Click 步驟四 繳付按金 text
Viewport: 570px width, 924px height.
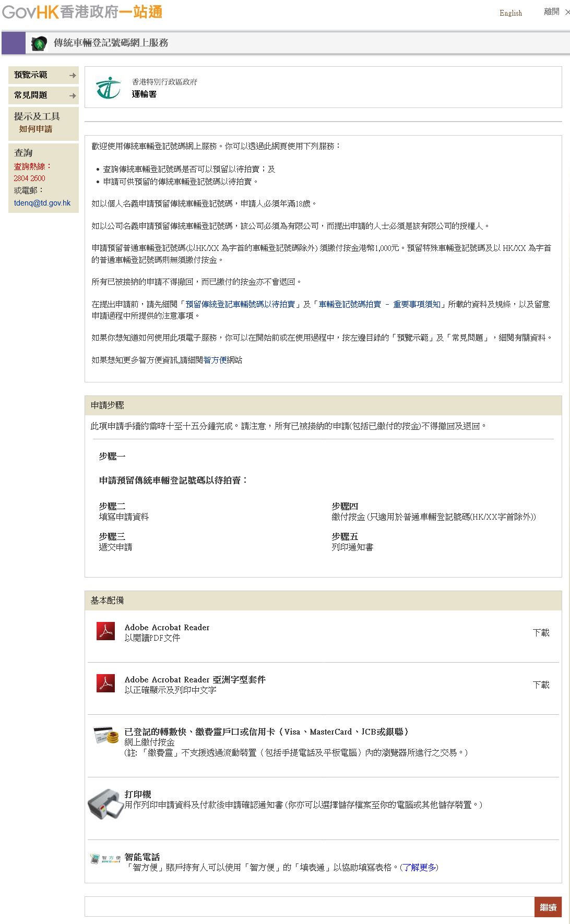(x=434, y=511)
